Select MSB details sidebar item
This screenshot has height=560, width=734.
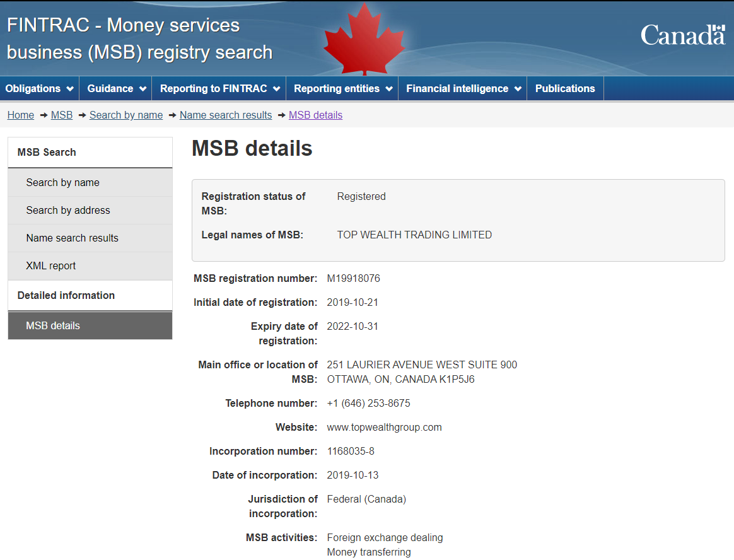click(x=90, y=325)
